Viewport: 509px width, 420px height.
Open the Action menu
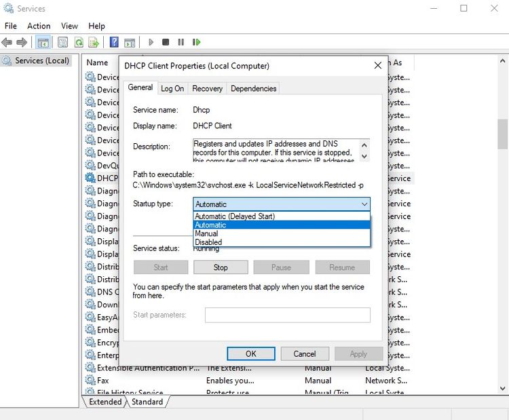(x=39, y=26)
